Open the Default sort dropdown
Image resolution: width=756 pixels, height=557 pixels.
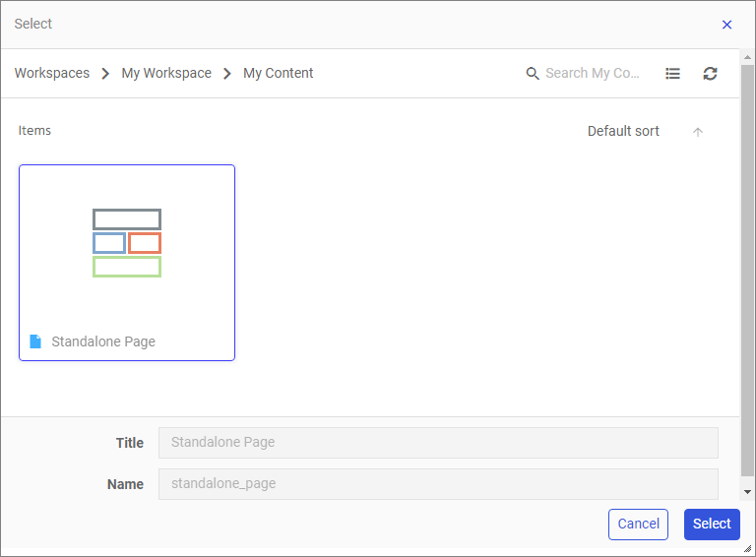point(623,132)
